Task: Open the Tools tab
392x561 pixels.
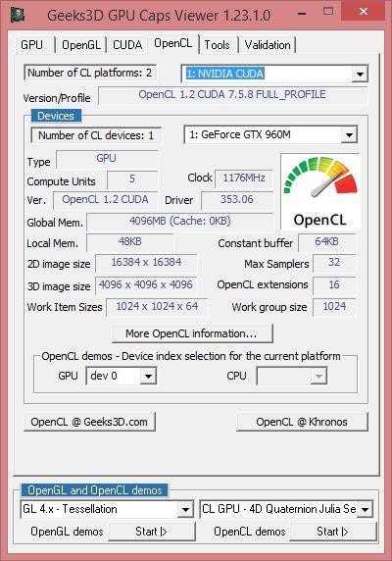Action: 217,45
